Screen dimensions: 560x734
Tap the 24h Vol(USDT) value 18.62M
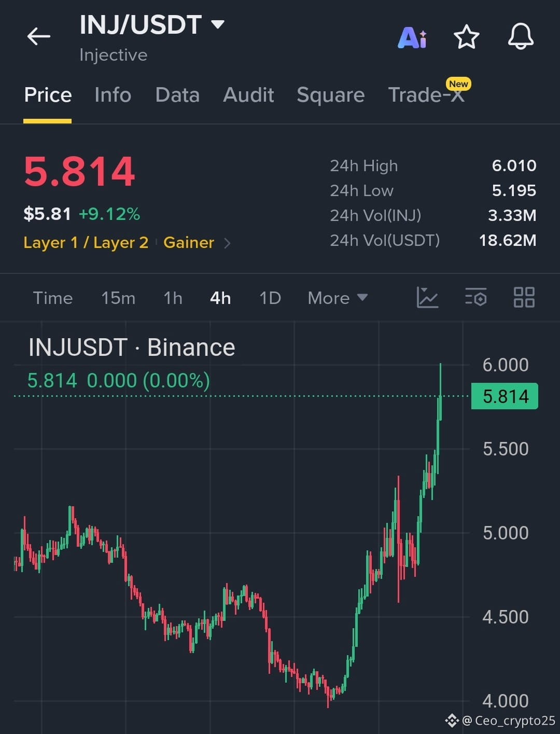tap(508, 240)
